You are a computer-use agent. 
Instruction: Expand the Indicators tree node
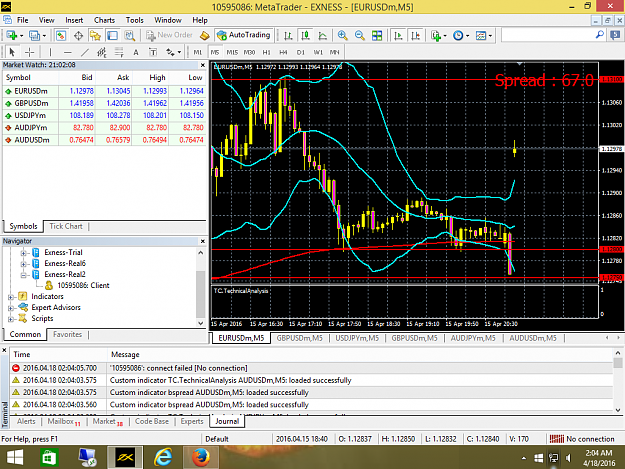tap(11, 297)
